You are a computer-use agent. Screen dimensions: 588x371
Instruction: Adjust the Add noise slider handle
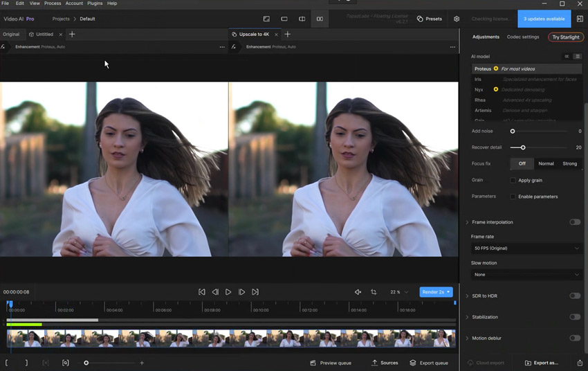pos(512,132)
